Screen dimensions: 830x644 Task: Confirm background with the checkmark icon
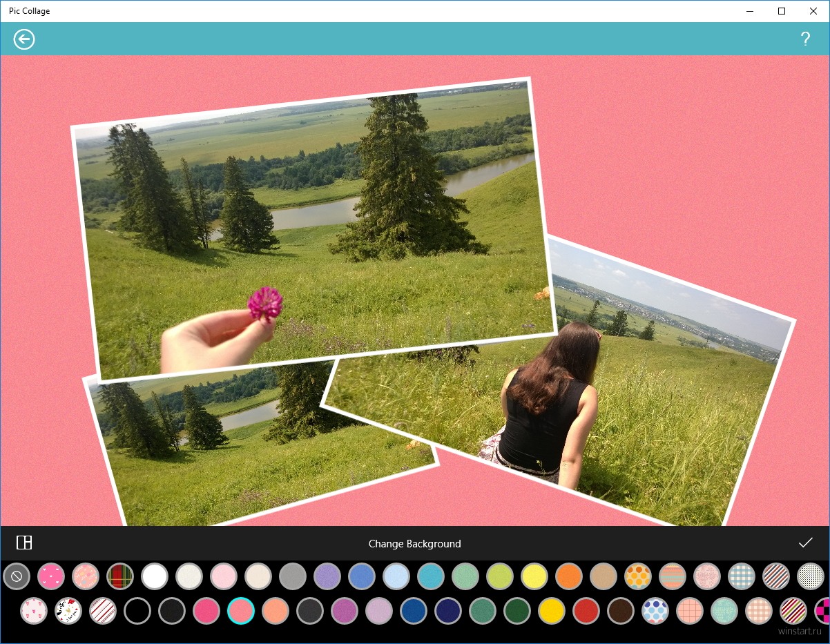point(805,543)
